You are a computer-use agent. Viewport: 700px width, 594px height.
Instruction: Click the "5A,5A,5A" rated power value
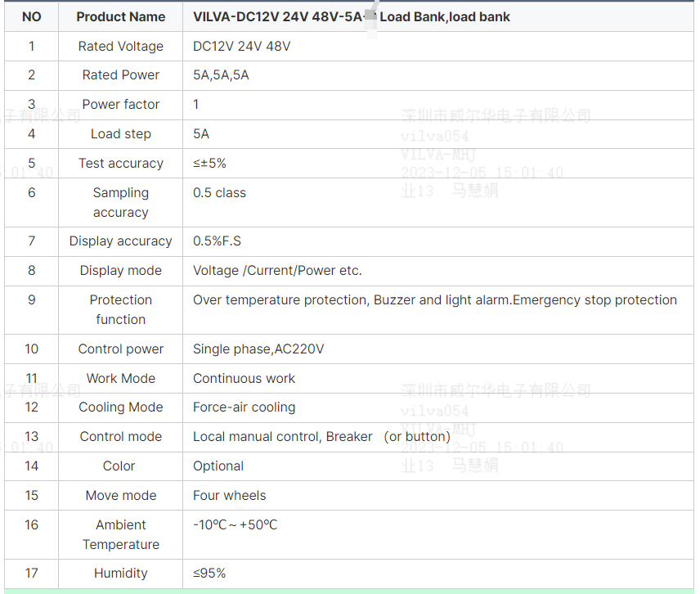point(221,75)
